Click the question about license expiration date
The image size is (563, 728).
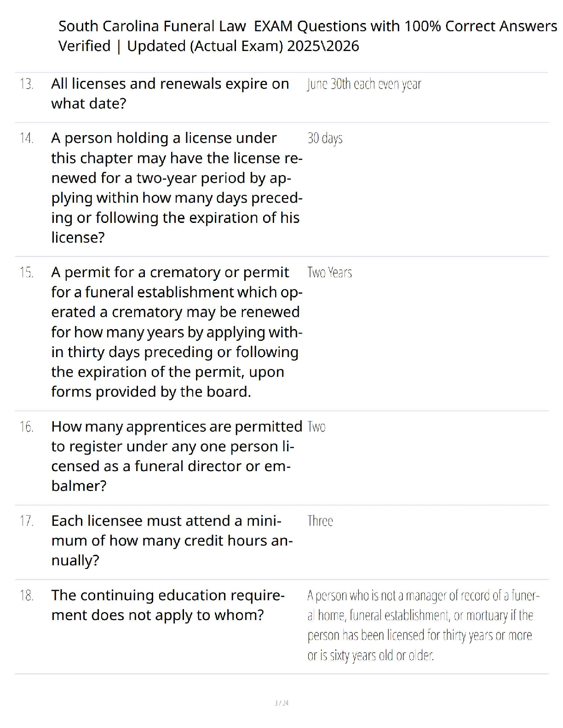tap(170, 94)
